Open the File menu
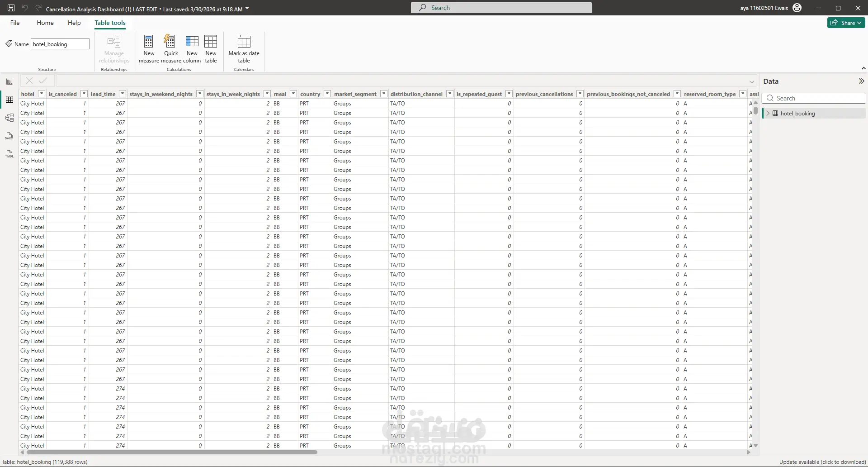This screenshot has height=467, width=868. [x=15, y=23]
